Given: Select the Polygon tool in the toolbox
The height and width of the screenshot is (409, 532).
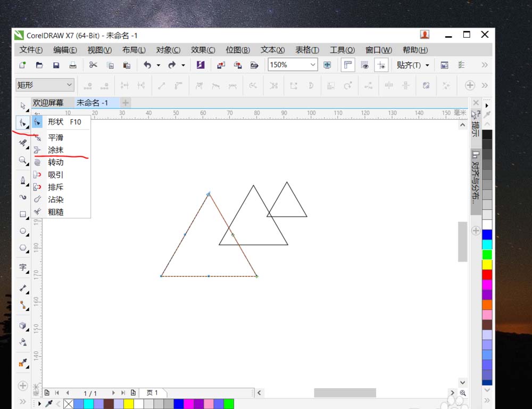Looking at the screenshot, I should 23,248.
